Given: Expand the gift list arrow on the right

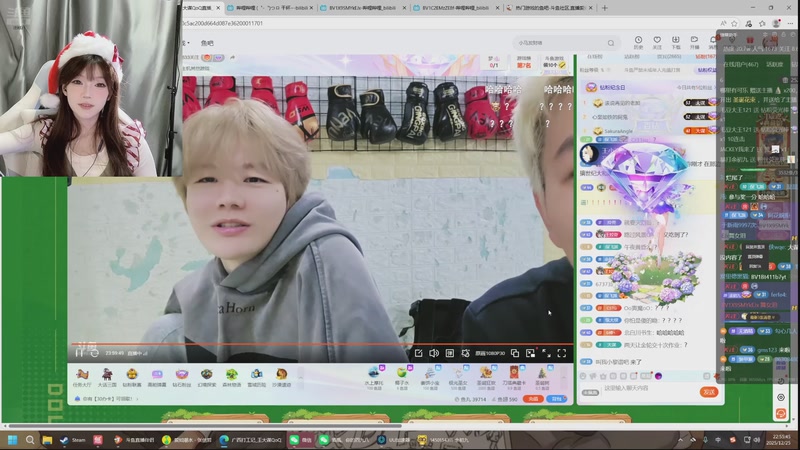Looking at the screenshot, I should [564, 378].
